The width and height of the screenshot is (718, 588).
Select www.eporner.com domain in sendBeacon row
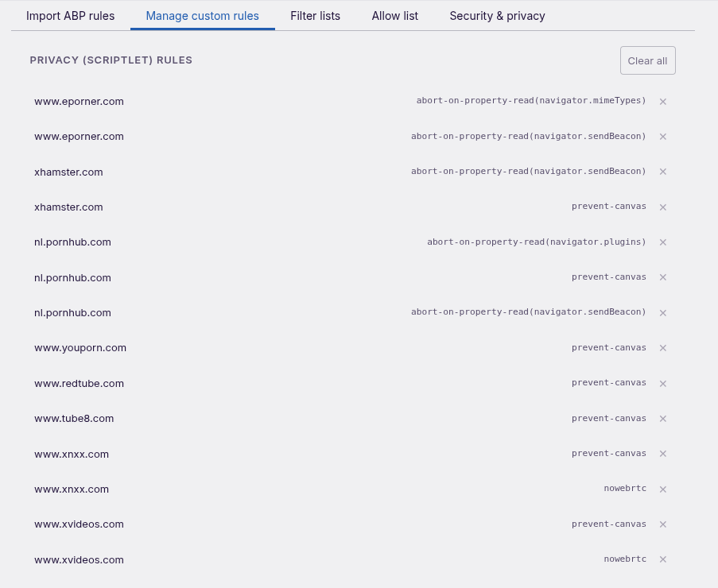[x=79, y=137]
